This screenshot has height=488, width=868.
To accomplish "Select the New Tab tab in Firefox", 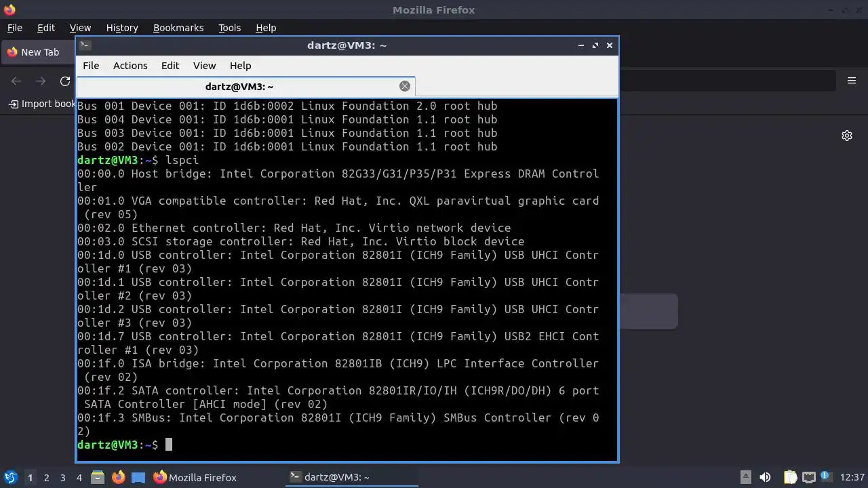I will 38,52.
